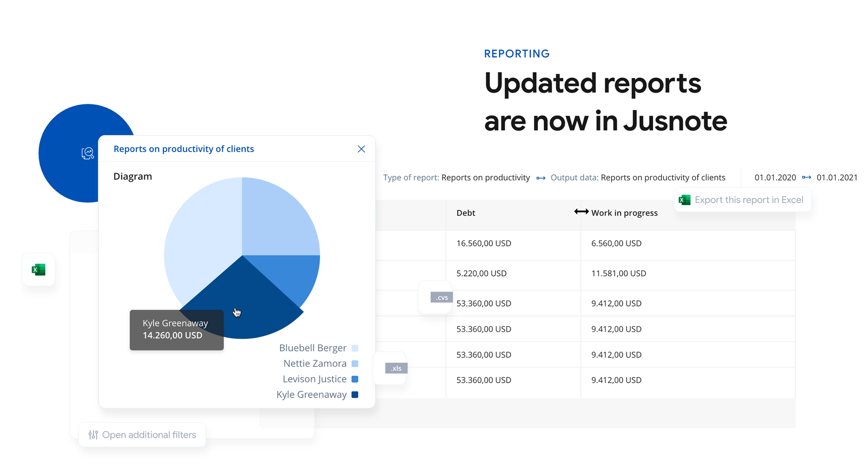Close the productivity report dialog

point(361,149)
